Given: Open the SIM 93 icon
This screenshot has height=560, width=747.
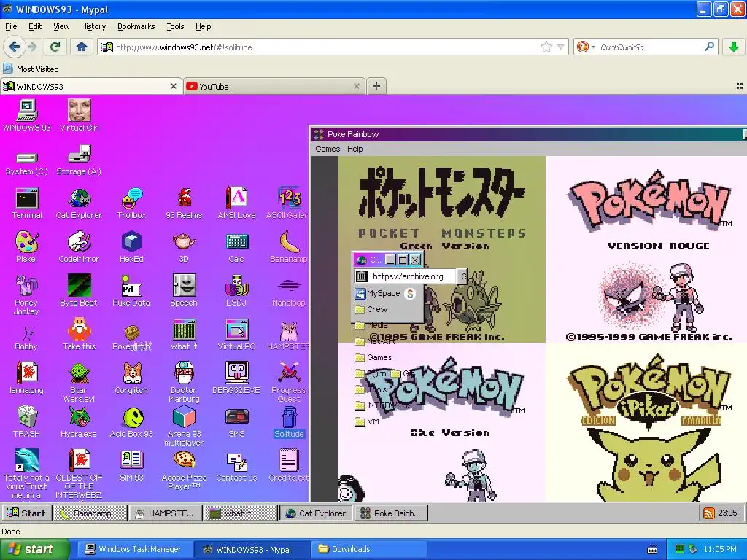Looking at the screenshot, I should [x=131, y=466].
